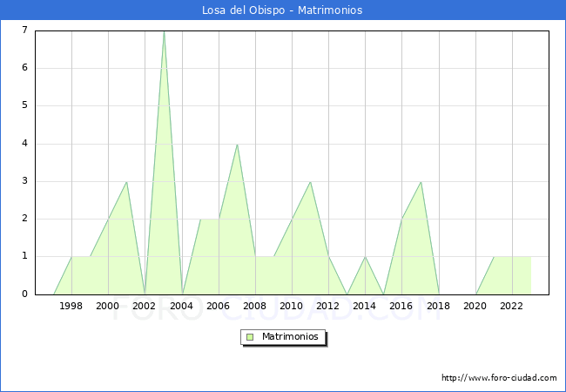This screenshot has width=566, height=392.
Task: Click the y-axis label 5
Action: tap(24, 105)
